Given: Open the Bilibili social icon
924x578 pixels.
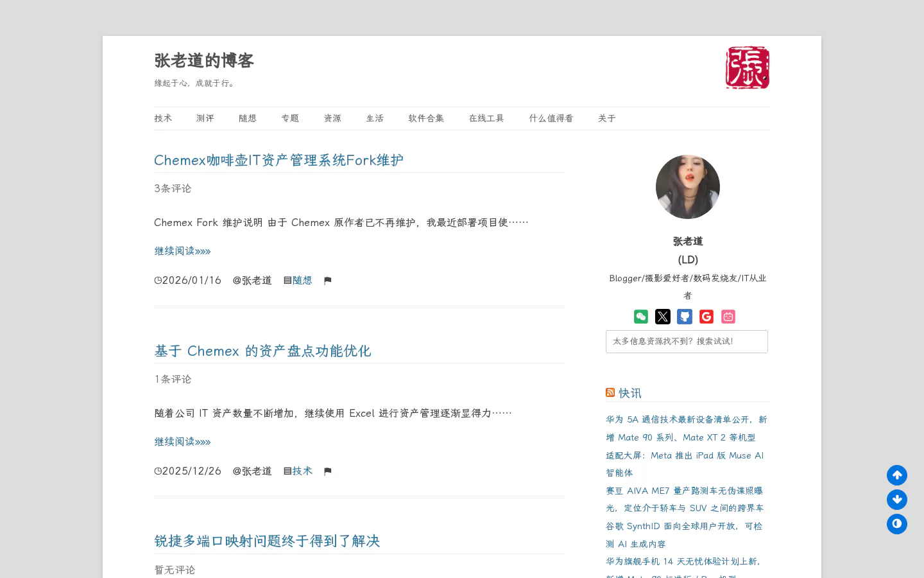Looking at the screenshot, I should coord(728,317).
